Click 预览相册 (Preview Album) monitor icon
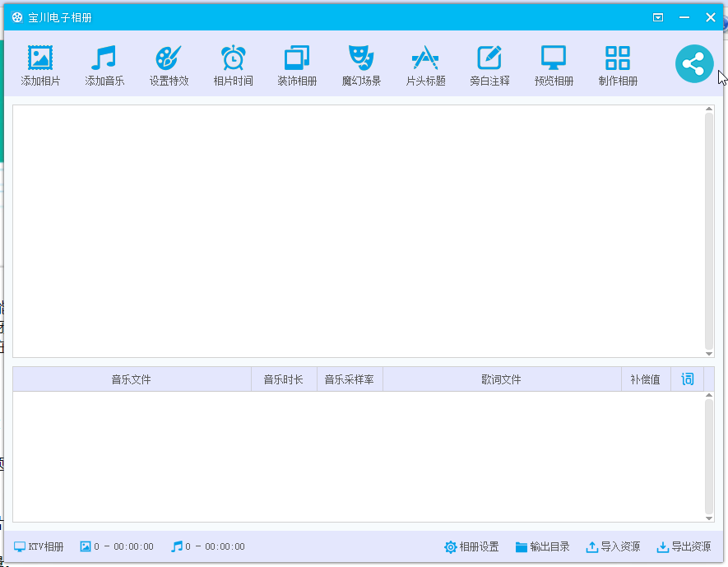Screen dimensions: 728x567 (554, 58)
